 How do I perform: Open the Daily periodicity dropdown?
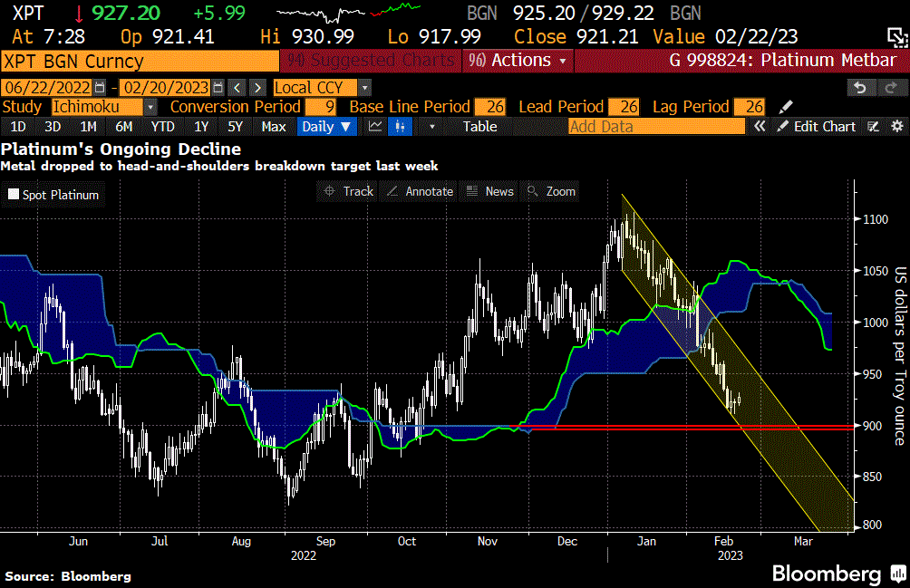(x=325, y=127)
